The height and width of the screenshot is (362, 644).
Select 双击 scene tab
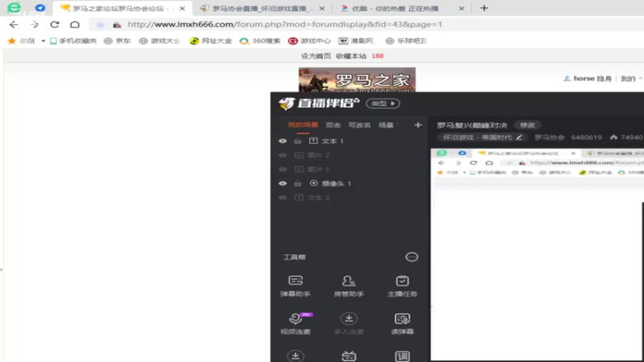[x=333, y=125]
